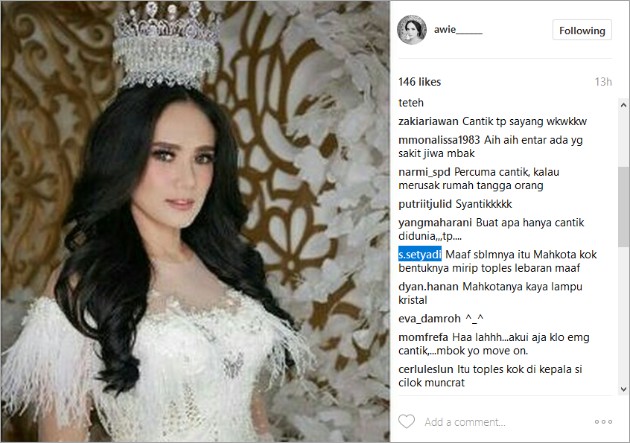Click cerluleslun's username

(x=425, y=369)
